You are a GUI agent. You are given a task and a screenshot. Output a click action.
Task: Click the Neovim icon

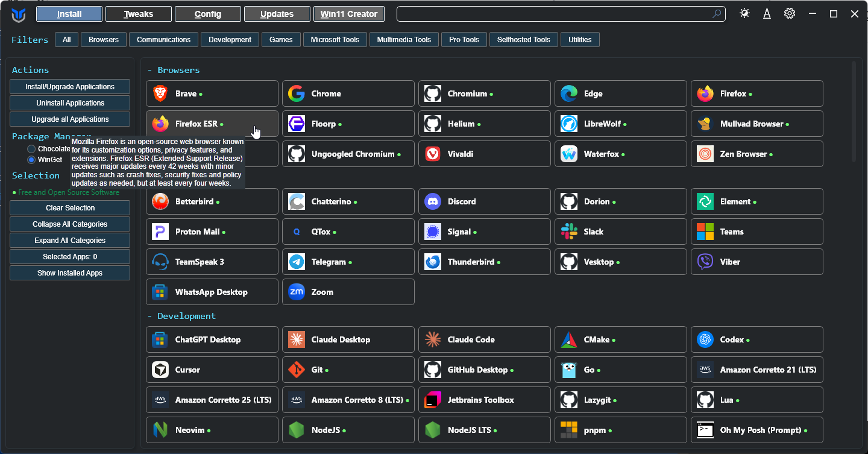pos(160,430)
